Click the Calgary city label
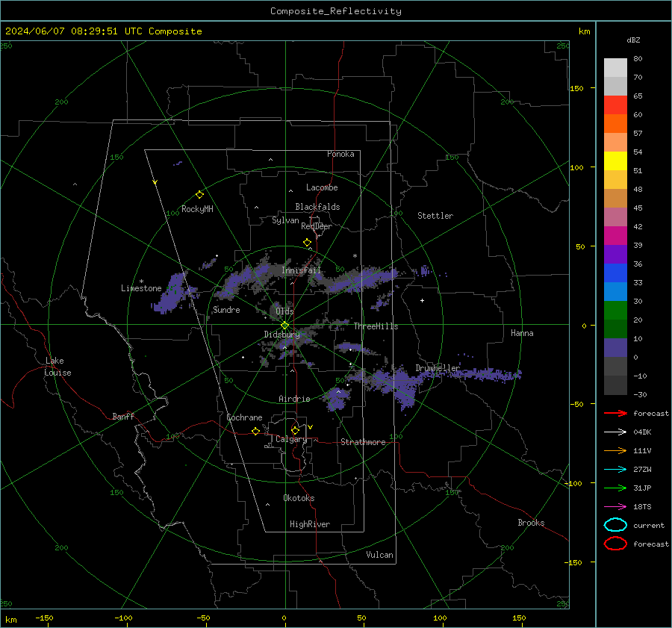Screen dimensions: 672x628 click(x=291, y=439)
